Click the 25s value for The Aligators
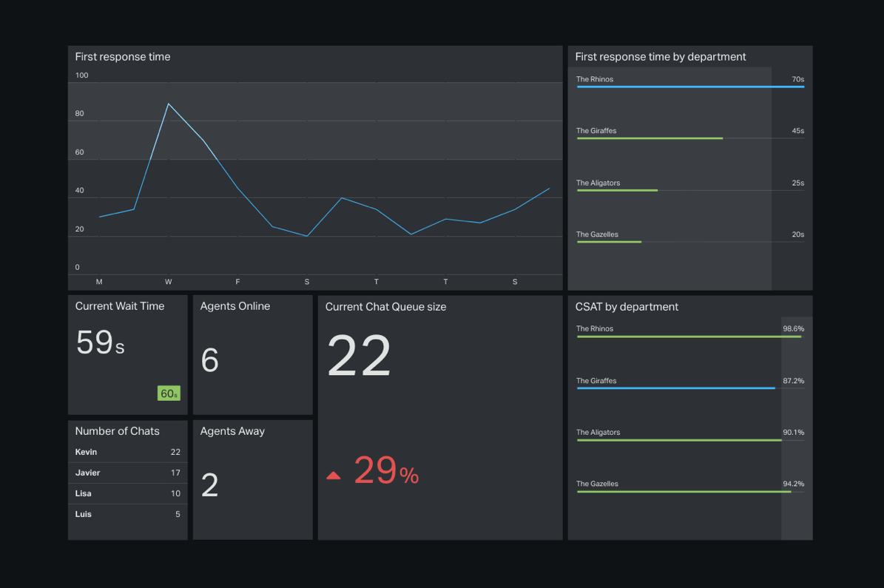 [797, 183]
